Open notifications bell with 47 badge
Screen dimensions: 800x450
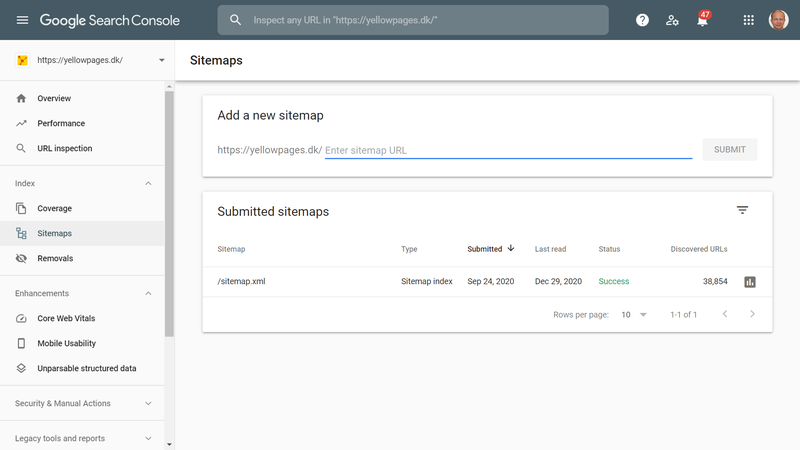[x=703, y=19]
